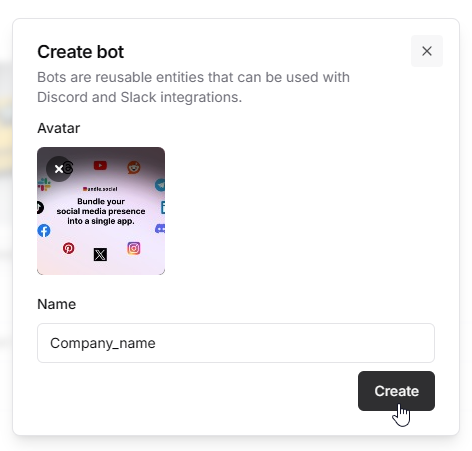Click the avatar headline text 'Bundle your social media presence'

pos(101,206)
